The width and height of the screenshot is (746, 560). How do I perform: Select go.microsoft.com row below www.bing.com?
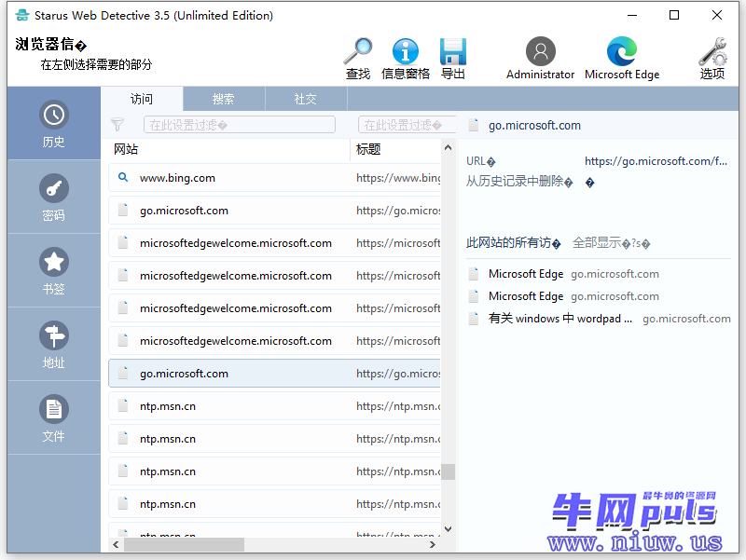[274, 211]
